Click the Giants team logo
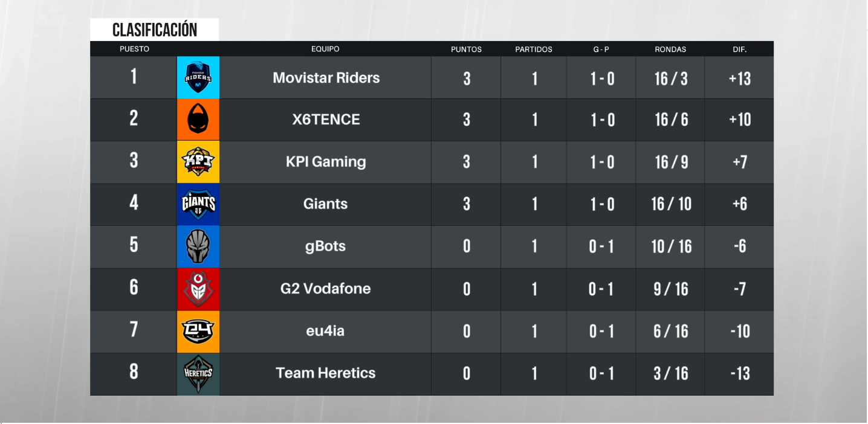Viewport: 868px width, 424px height. (x=198, y=204)
